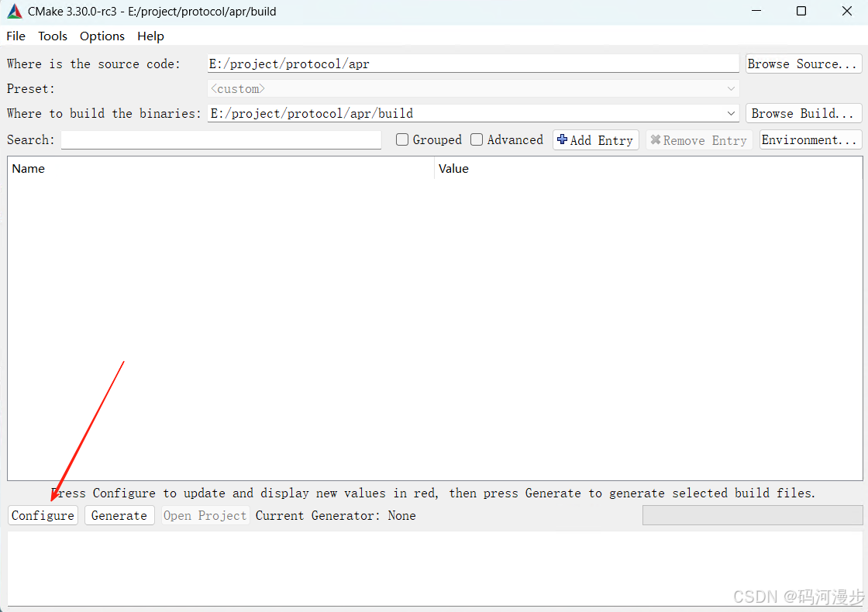Click the 'Preset:' label

pyautogui.click(x=31, y=88)
